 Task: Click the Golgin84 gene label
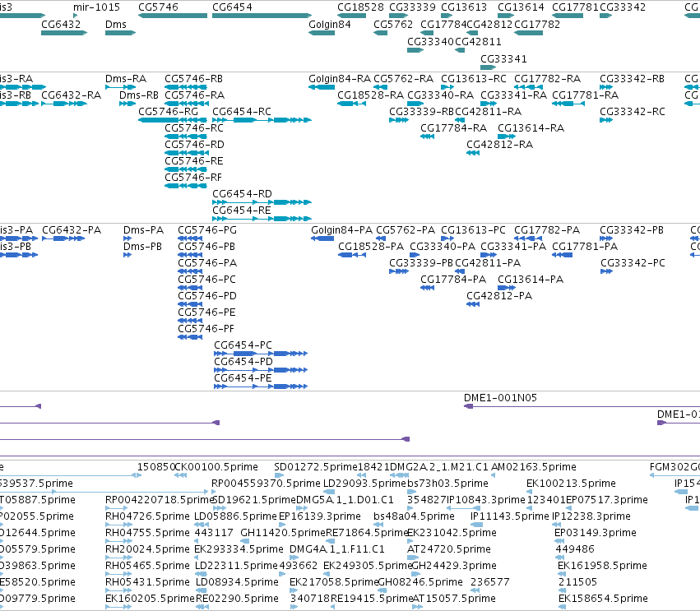(x=330, y=25)
